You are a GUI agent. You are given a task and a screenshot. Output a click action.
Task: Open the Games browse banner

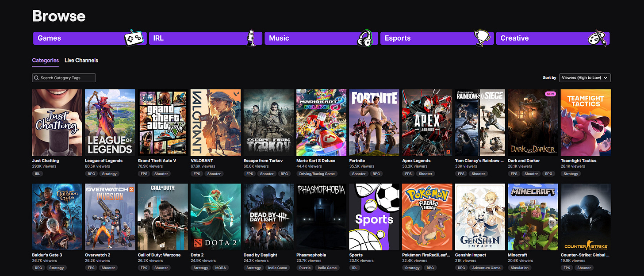click(x=90, y=38)
